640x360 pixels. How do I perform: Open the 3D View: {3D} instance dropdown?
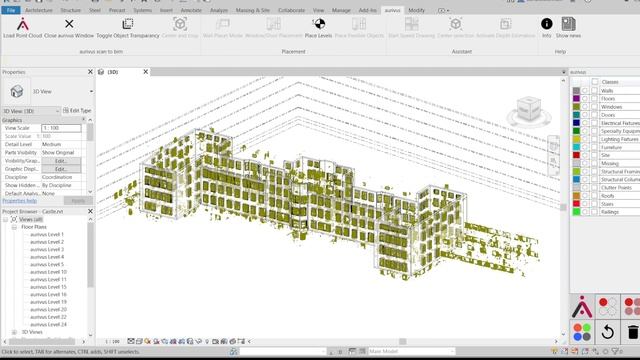tap(57, 111)
